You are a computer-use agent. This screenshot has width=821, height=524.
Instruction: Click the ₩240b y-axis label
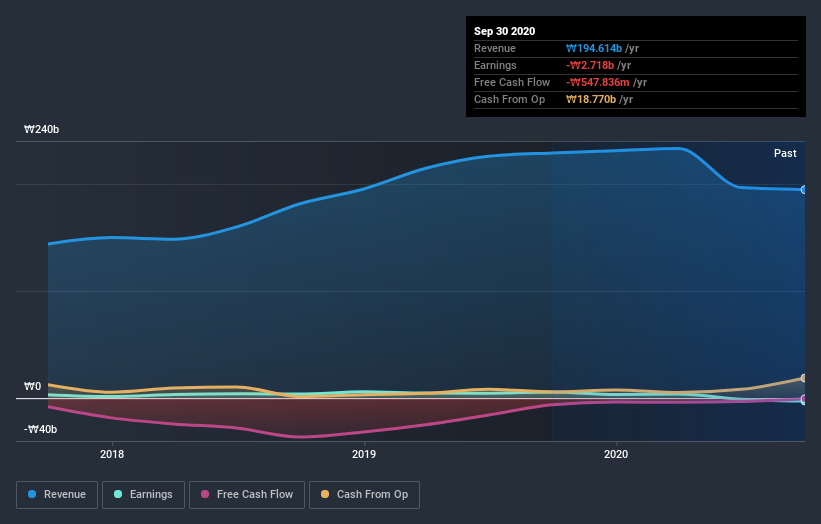point(41,129)
